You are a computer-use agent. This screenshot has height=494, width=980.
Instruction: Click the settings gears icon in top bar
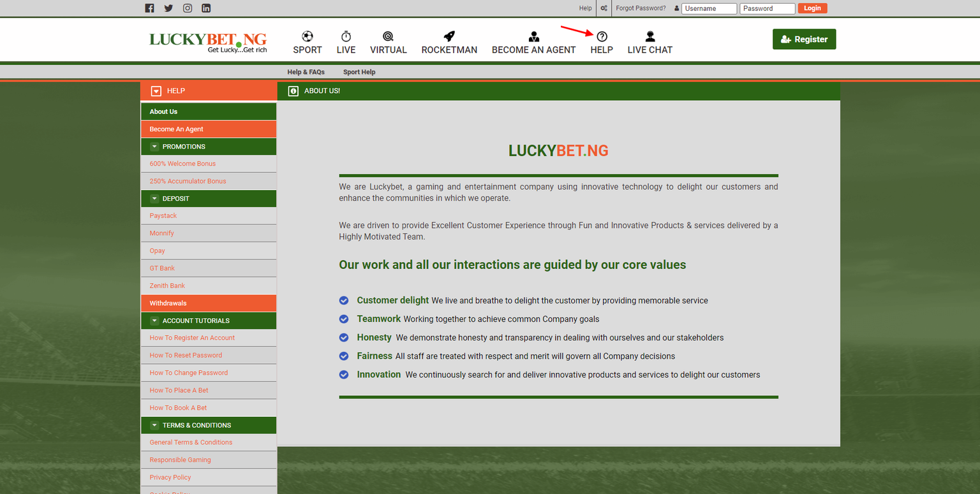pyautogui.click(x=604, y=8)
